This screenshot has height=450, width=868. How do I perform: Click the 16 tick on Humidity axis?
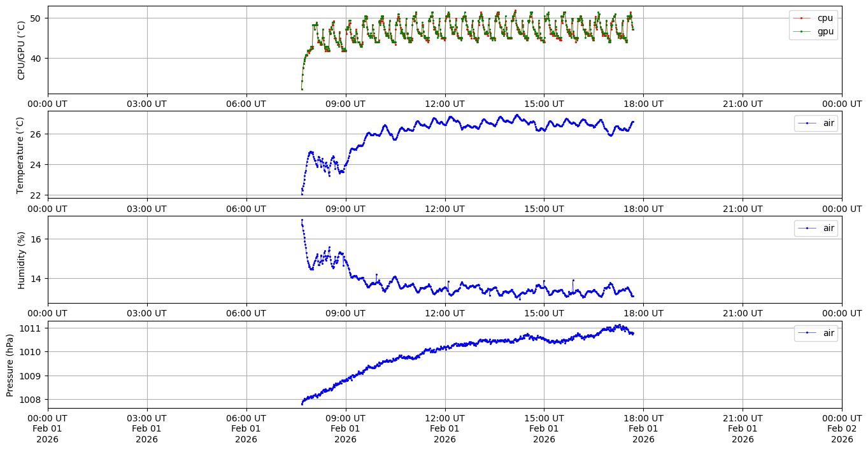(37, 239)
